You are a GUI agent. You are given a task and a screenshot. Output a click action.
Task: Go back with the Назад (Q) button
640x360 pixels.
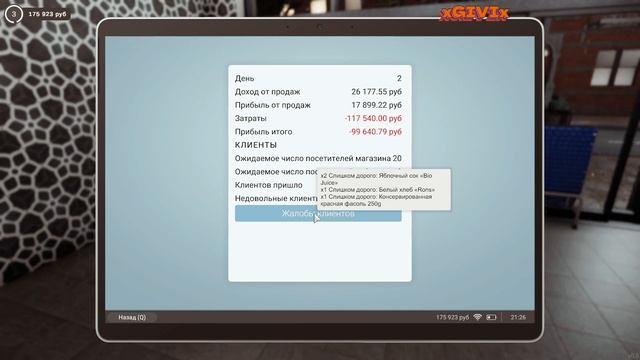(x=132, y=317)
